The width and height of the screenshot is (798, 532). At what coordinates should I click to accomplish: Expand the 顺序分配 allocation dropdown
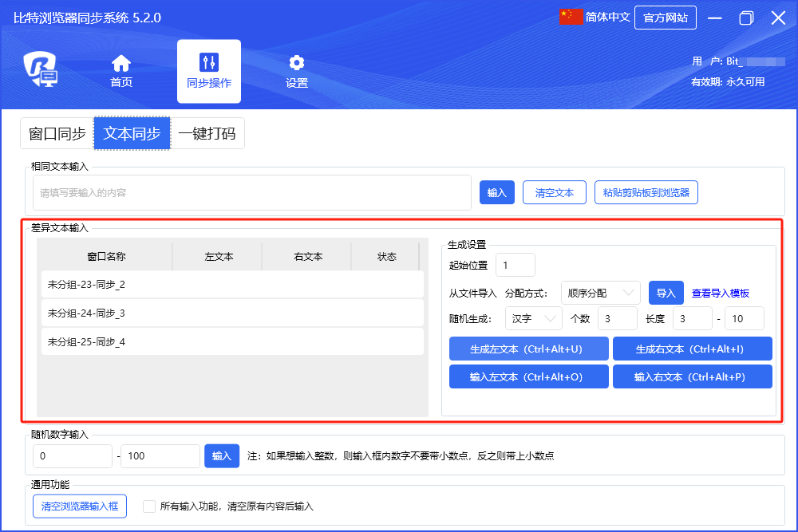click(600, 293)
